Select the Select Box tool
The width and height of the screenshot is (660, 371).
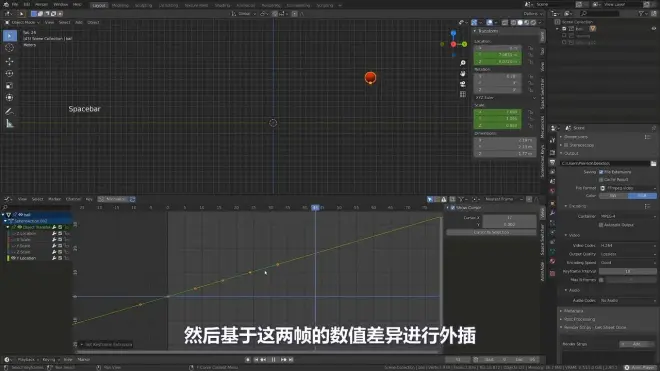click(x=9, y=36)
